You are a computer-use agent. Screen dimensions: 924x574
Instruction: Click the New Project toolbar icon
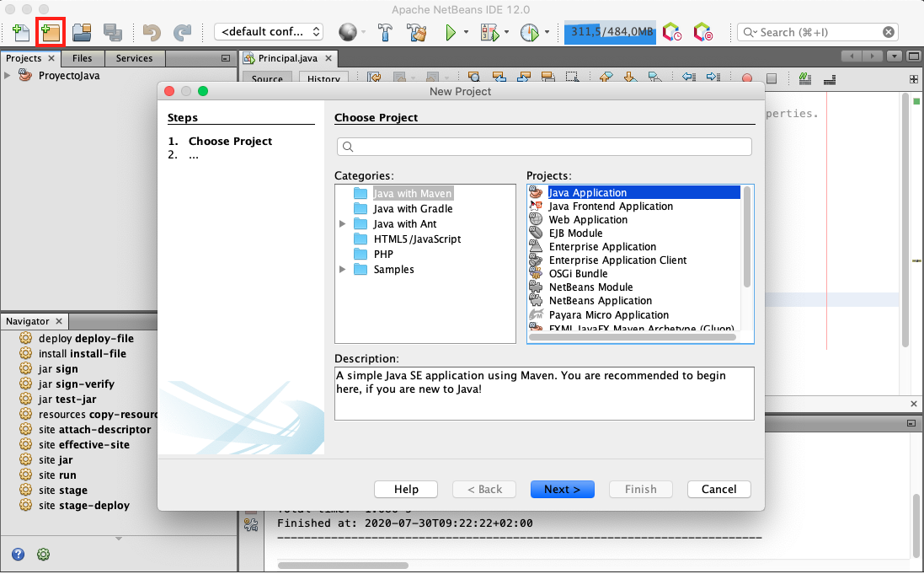point(51,32)
